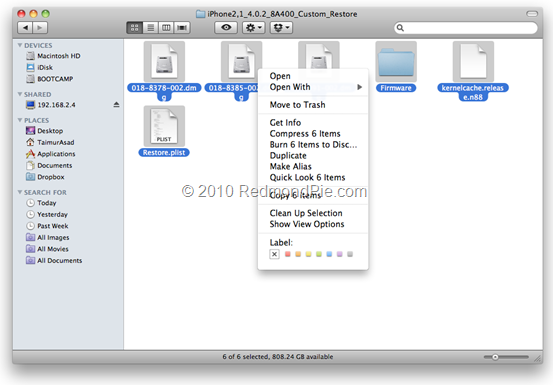
Task: Click the folder proxy icon in title
Action: point(200,14)
